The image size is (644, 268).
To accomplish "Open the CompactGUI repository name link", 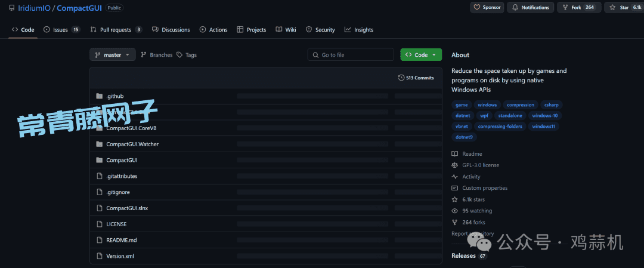I will (79, 8).
